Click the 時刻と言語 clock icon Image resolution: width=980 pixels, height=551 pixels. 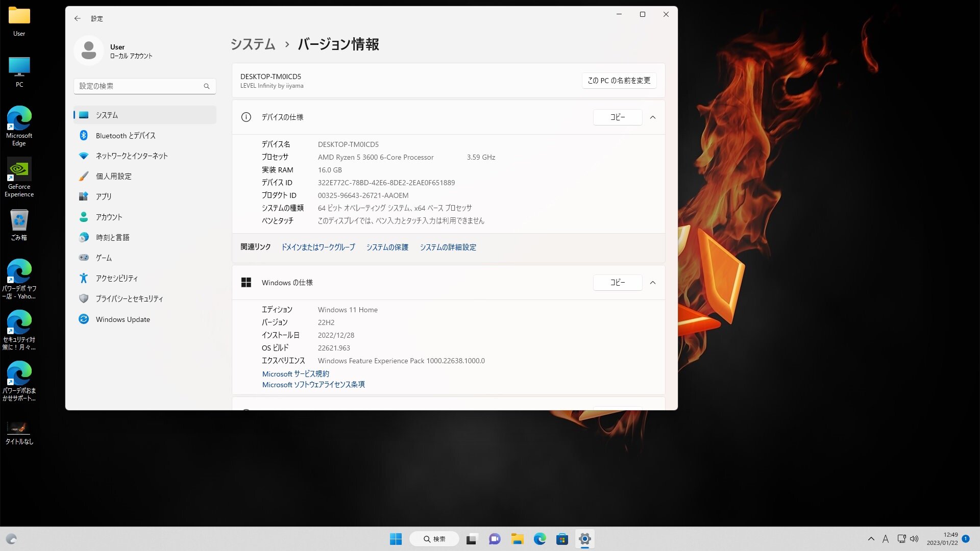click(84, 237)
